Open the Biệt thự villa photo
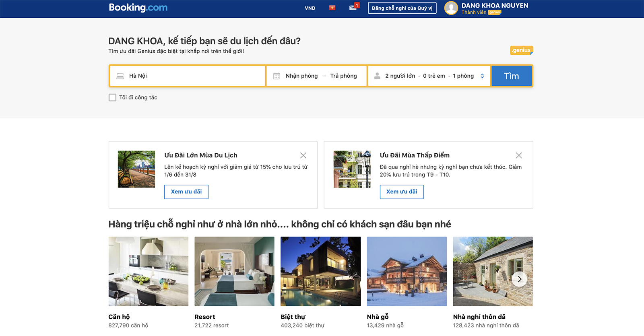Viewport: 644px width, 336px height. pyautogui.click(x=321, y=271)
